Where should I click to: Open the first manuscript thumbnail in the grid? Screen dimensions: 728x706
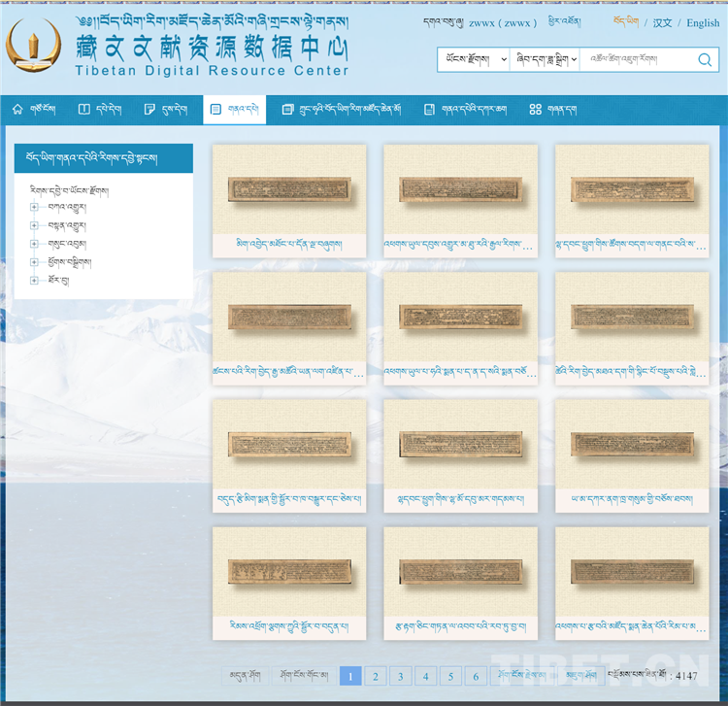pos(289,189)
